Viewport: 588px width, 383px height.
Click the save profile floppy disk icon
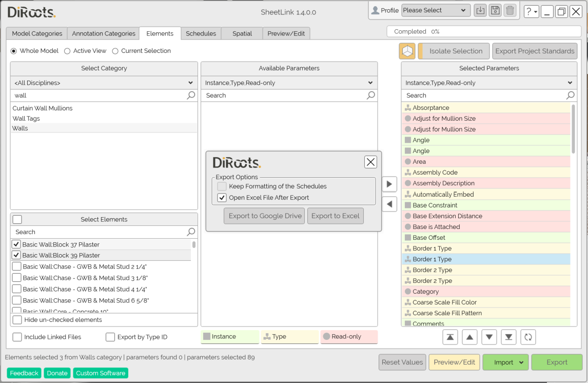tap(495, 11)
